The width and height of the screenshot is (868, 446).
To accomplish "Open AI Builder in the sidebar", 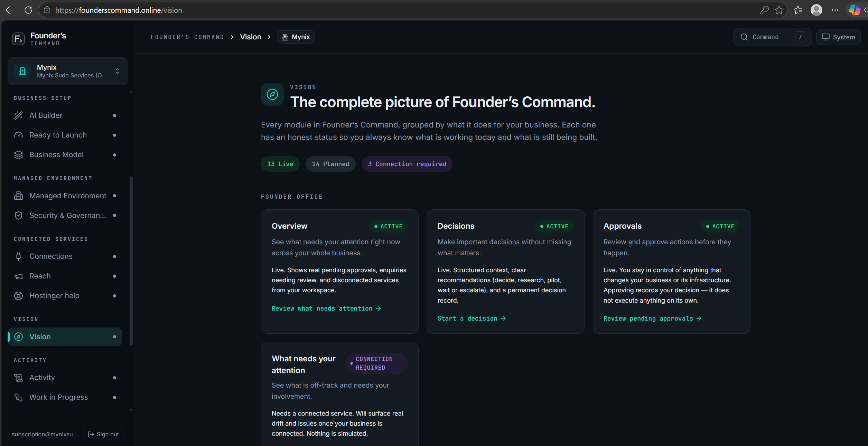I will tap(65, 115).
